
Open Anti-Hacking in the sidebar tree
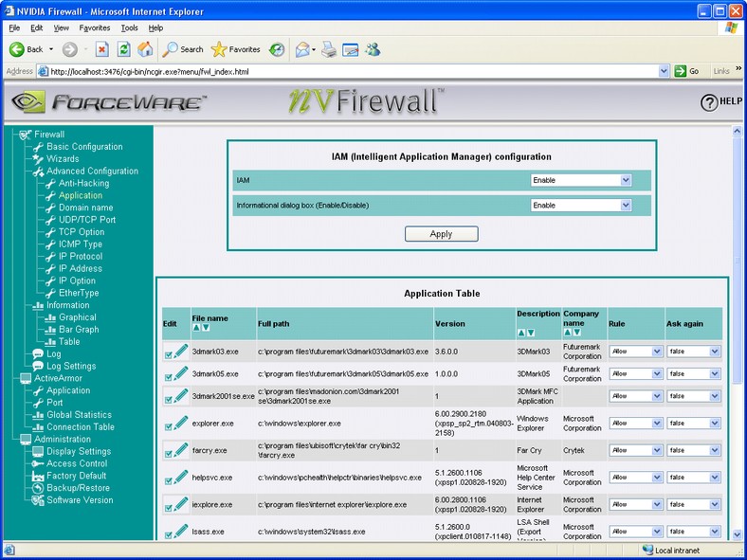pyautogui.click(x=83, y=183)
